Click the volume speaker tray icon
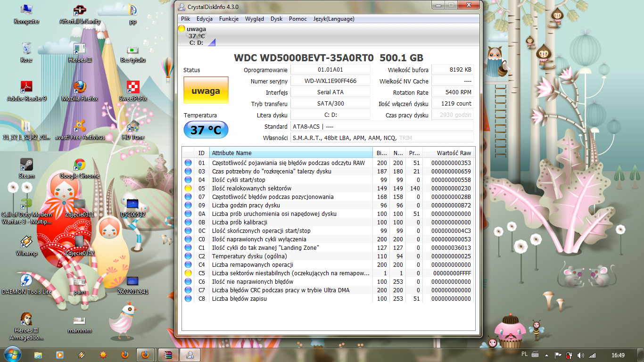Viewport: 644px width, 362px height. coord(580,355)
